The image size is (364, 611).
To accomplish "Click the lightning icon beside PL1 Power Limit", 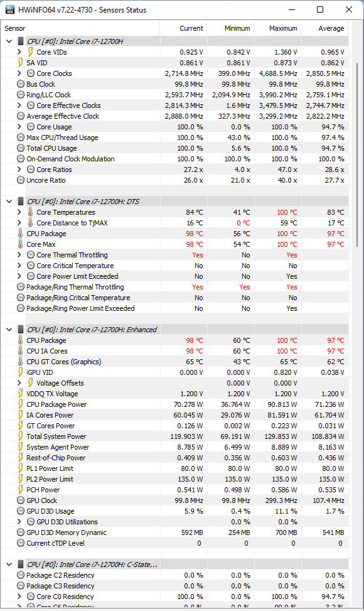I will click(21, 468).
